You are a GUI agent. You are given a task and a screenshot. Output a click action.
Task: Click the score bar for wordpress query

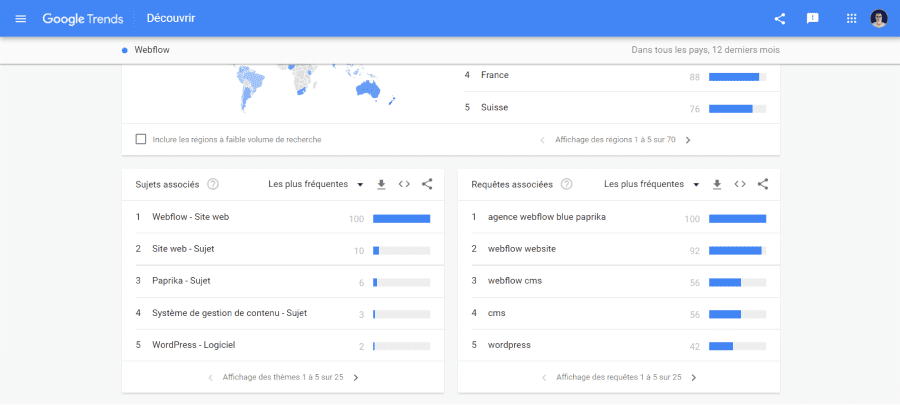pos(738,346)
